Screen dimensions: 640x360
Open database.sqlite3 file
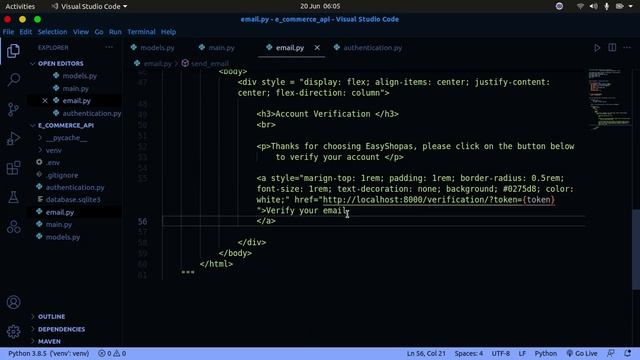point(73,200)
